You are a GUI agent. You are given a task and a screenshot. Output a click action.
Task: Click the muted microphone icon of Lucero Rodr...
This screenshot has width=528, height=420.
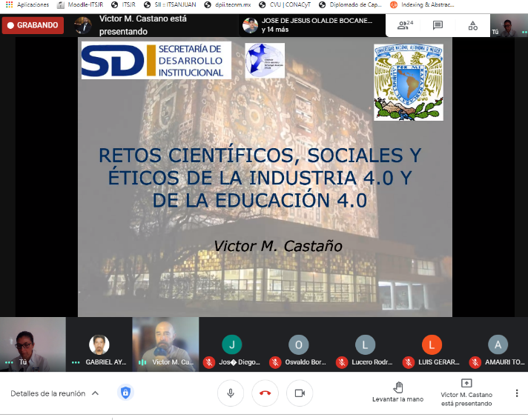342,362
